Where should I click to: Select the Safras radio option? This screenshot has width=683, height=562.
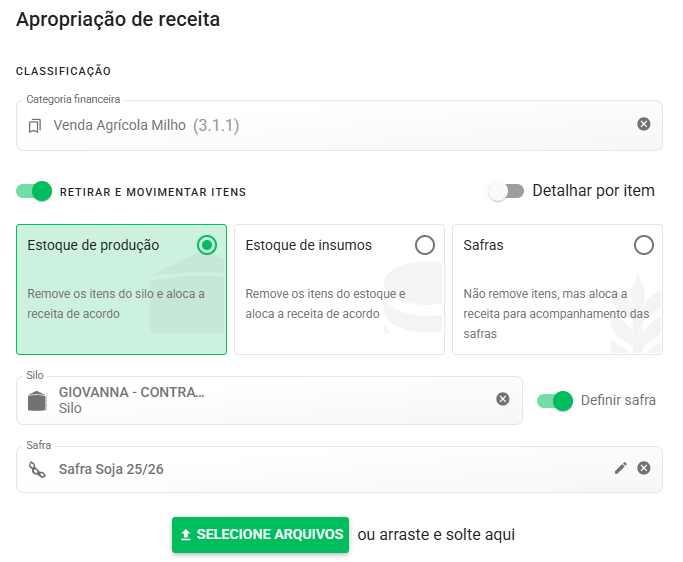tap(643, 245)
